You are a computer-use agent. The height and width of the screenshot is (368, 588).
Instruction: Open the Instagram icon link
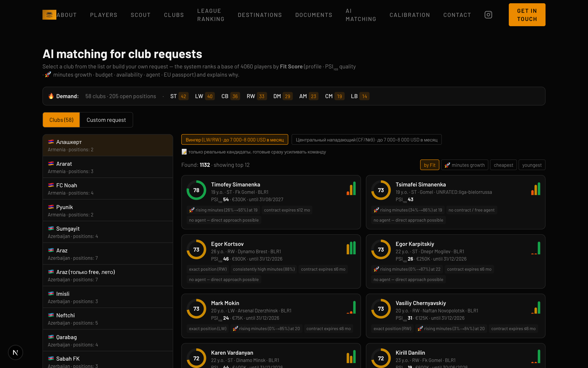point(488,15)
